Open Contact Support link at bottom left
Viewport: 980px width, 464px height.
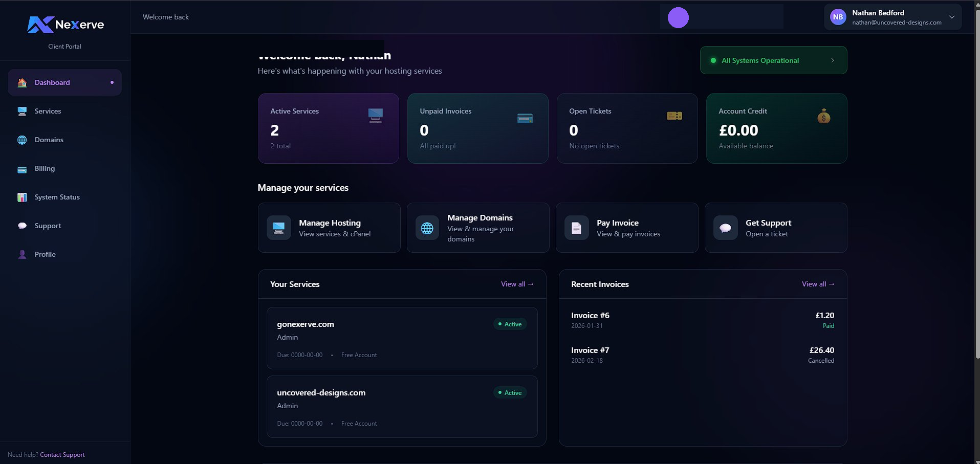pos(62,454)
